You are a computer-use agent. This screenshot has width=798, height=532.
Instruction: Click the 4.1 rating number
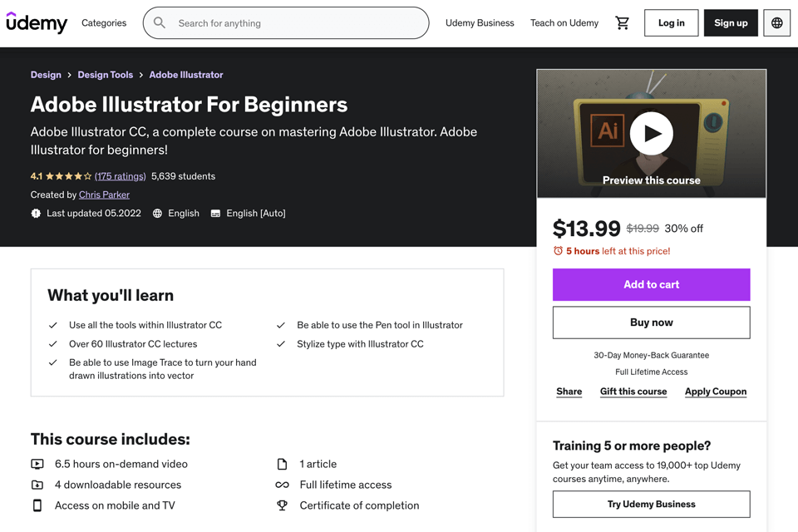36,176
